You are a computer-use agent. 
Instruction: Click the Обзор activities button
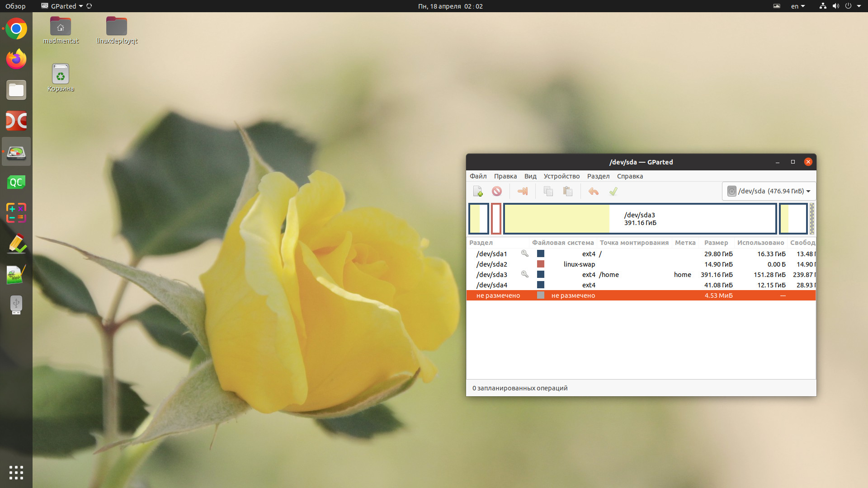(15, 6)
